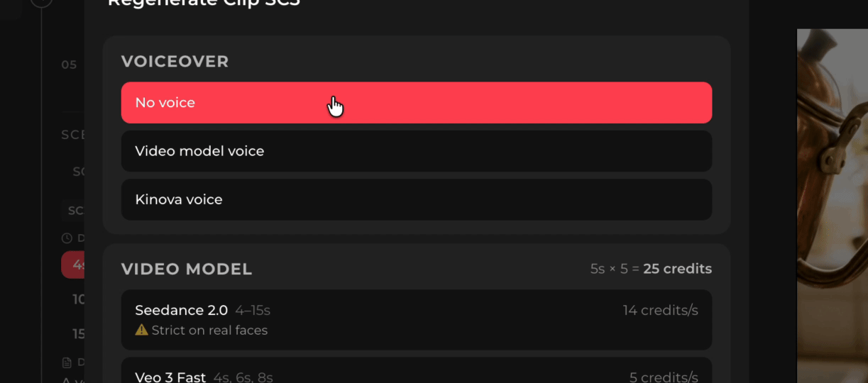Choose the 15-second duration option in sidebar
This screenshot has width=868, height=383.
click(77, 334)
